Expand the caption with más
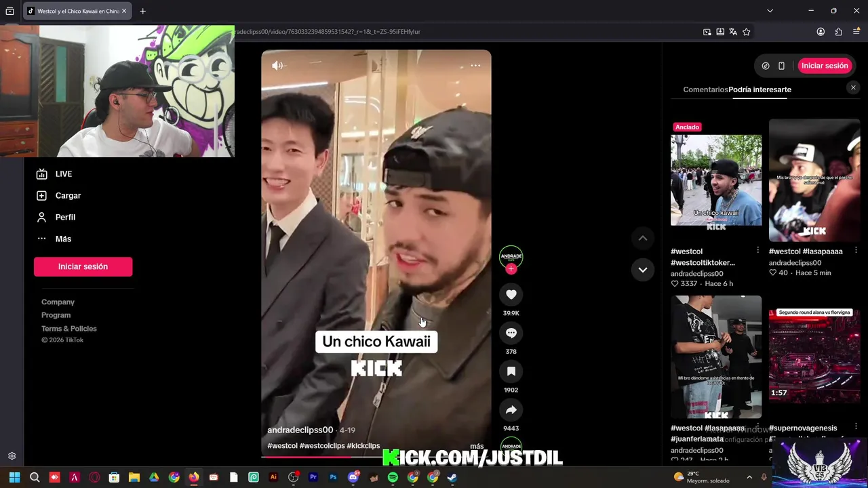The width and height of the screenshot is (868, 488). (x=477, y=446)
